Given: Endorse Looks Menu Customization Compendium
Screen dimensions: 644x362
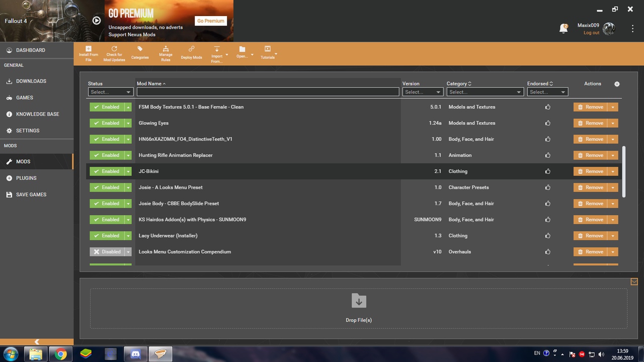Looking at the screenshot, I should [x=548, y=252].
